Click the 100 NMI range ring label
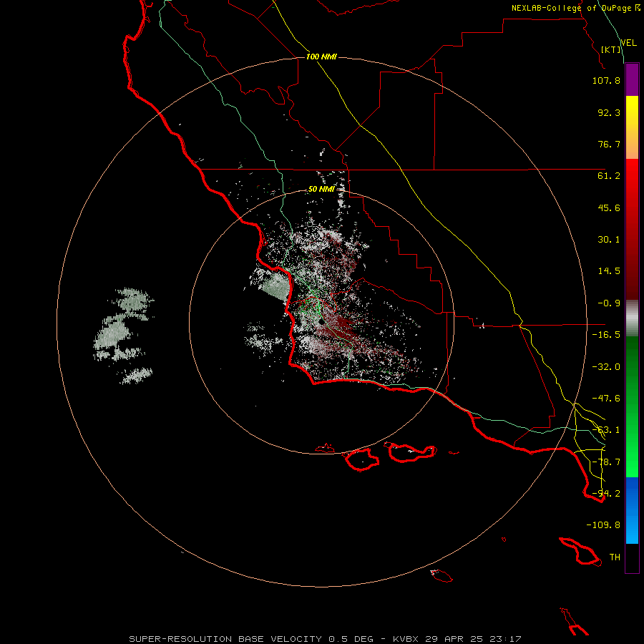The height and width of the screenshot is (644, 644). click(x=321, y=57)
